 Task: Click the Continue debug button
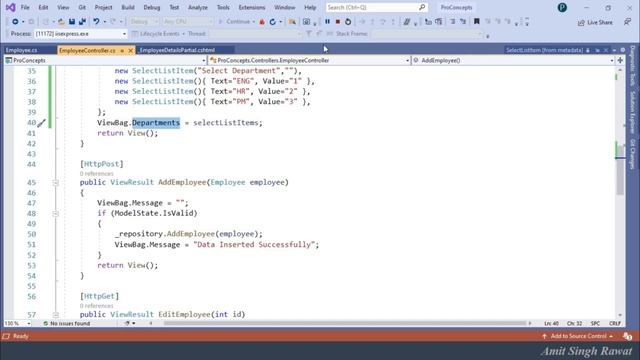[237, 22]
